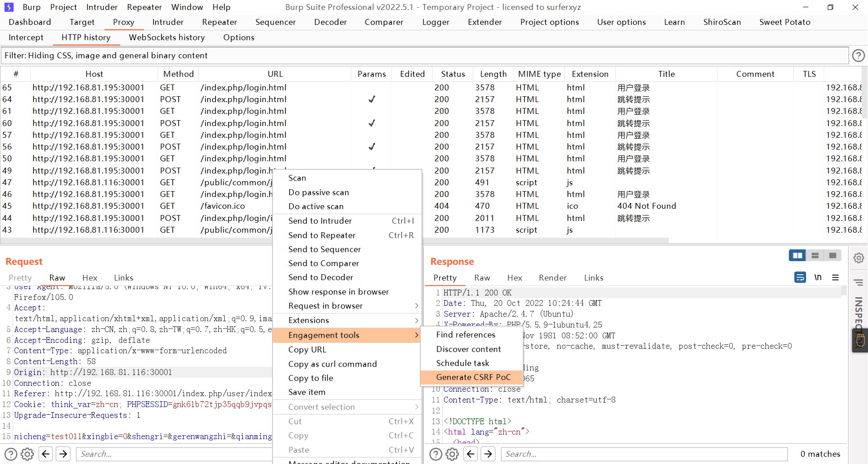Open Response Links tab

pyautogui.click(x=594, y=278)
